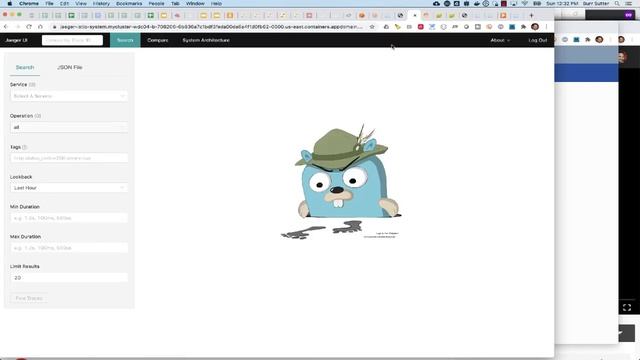The image size is (640, 360).
Task: Select the Search tab in side panel
Action: tap(25, 67)
